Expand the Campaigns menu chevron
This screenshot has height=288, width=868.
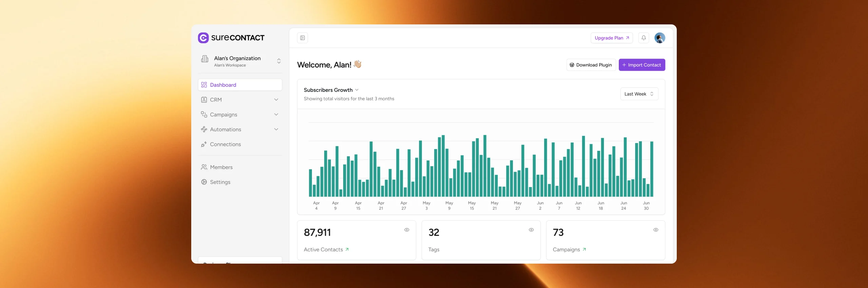[276, 115]
